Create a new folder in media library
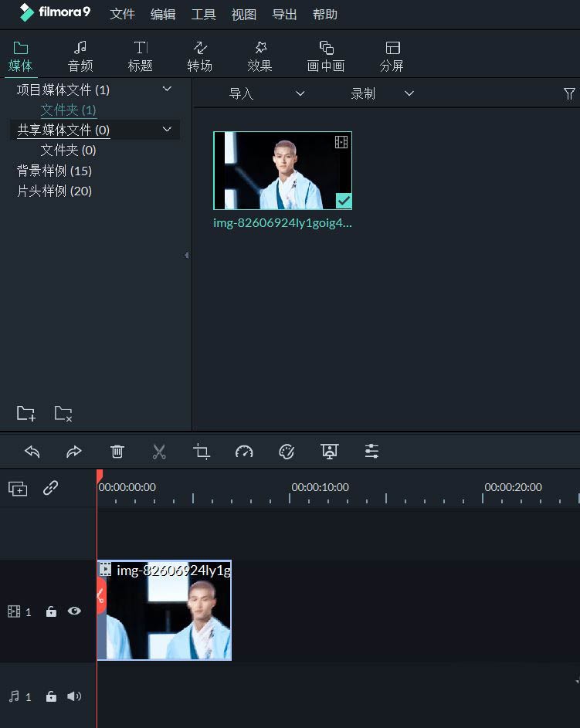The width and height of the screenshot is (580, 728). (25, 413)
